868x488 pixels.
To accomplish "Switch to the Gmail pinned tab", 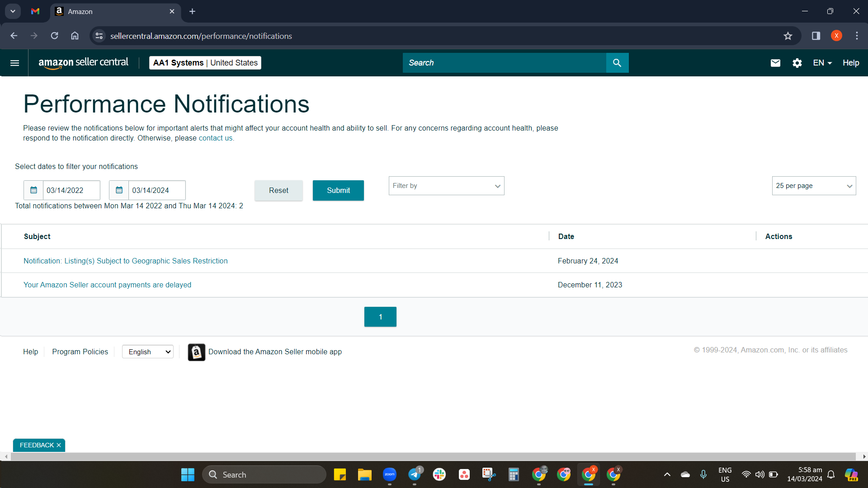I will coord(35,11).
